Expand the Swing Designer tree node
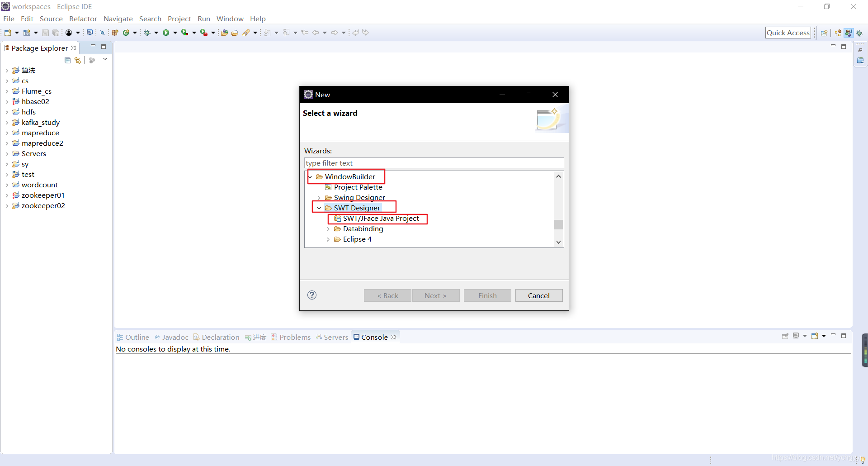The image size is (868, 466). 319,198
